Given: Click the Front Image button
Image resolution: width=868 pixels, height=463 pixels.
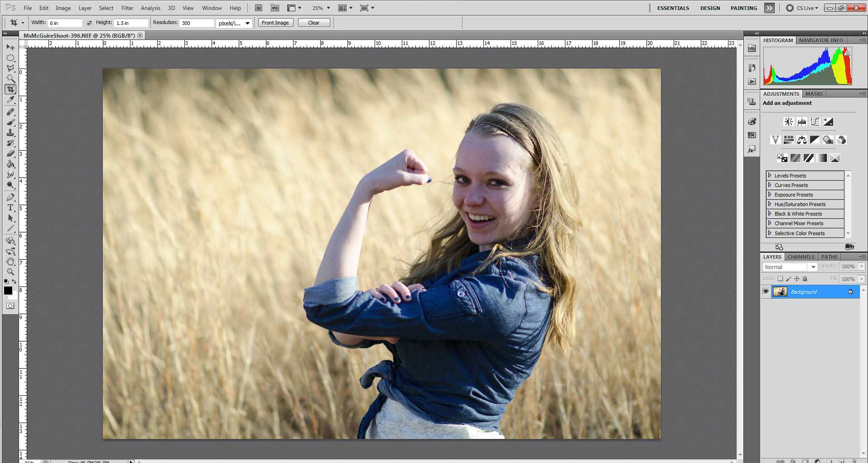Looking at the screenshot, I should [275, 23].
